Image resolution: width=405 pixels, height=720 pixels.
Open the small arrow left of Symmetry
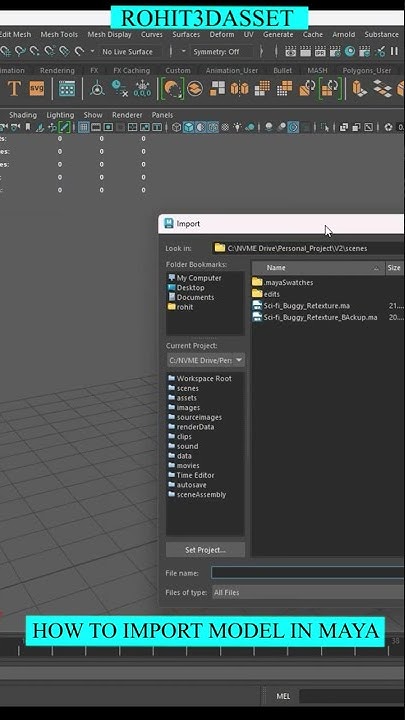coord(183,51)
